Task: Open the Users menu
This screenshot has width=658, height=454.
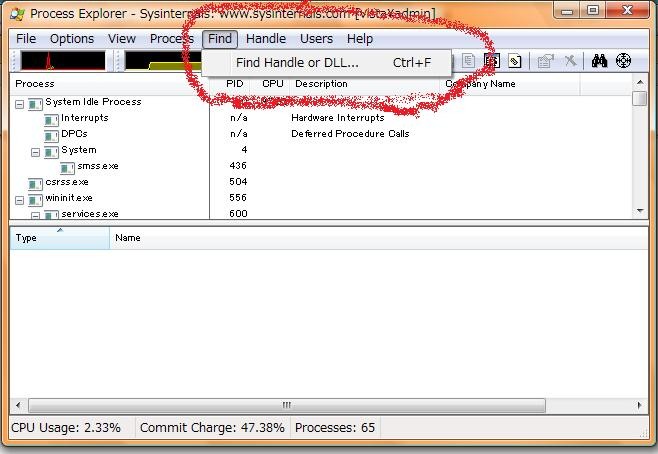Action: point(316,39)
